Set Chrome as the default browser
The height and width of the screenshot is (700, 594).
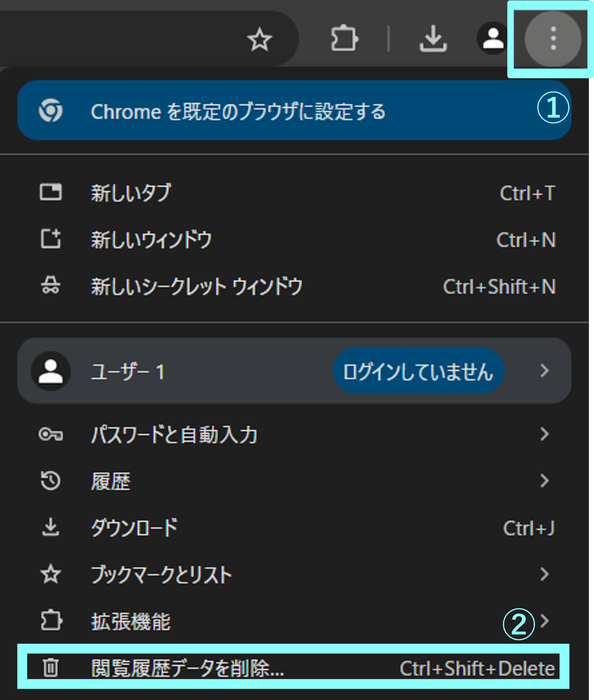pyautogui.click(x=294, y=110)
